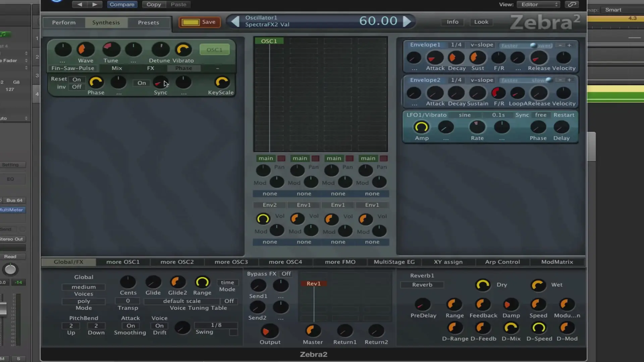Toggle first lane red mute square
This screenshot has width=644, height=362.
[281, 158]
